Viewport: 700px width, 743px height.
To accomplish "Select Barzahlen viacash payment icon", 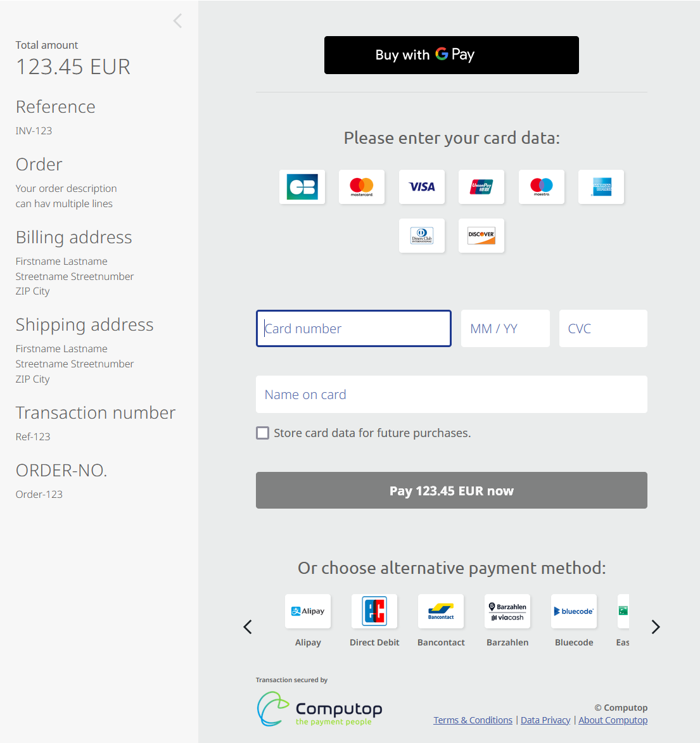I will click(507, 611).
